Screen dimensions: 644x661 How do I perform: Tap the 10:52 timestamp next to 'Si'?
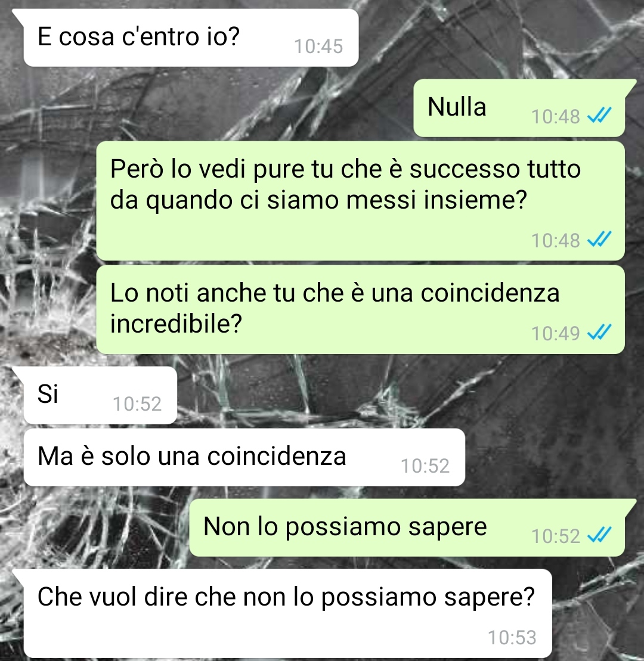[x=137, y=404]
